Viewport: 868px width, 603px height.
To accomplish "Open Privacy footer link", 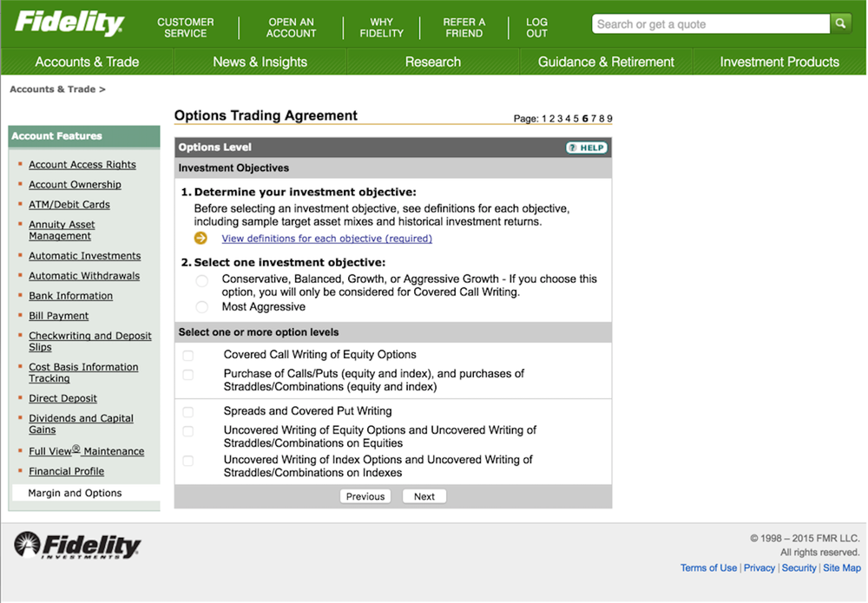I will click(x=759, y=567).
